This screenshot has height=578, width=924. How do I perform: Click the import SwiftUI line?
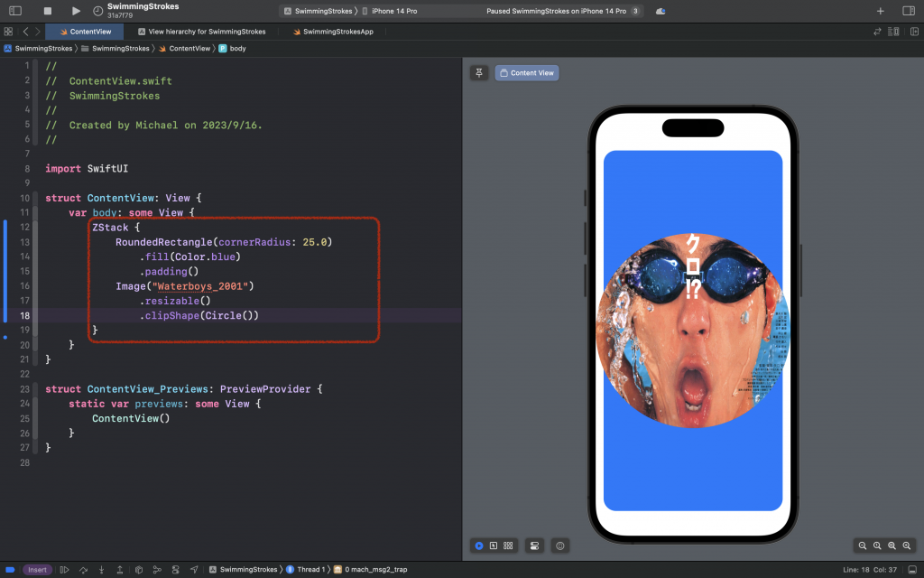click(87, 169)
